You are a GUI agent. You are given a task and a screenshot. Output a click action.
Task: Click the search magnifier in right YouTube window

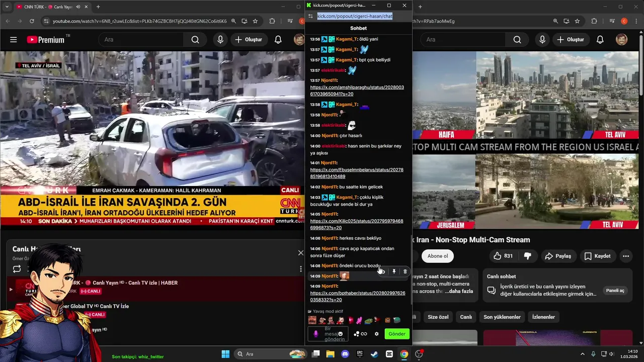[517, 40]
